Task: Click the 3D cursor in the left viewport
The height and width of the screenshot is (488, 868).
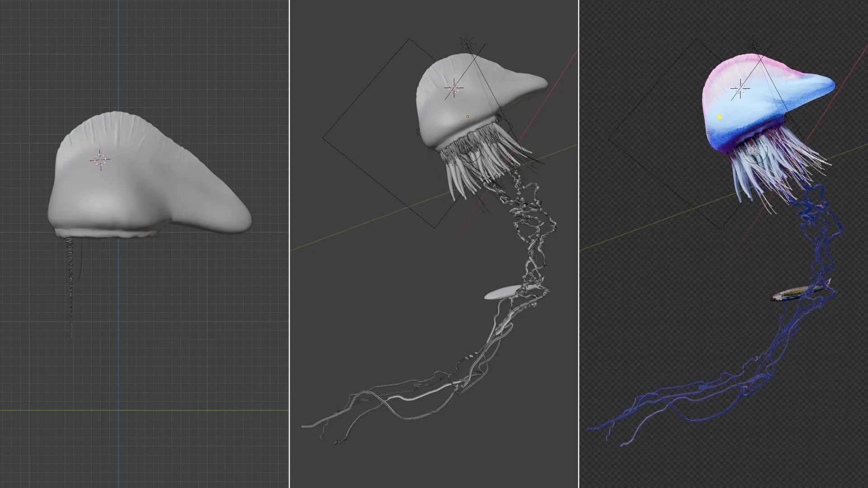Action: pos(100,160)
